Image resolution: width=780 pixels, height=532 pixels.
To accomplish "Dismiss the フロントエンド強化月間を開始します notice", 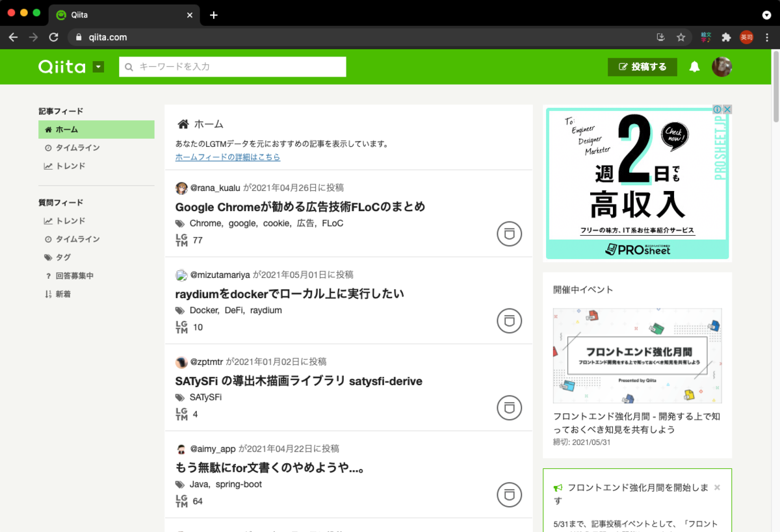I will click(717, 487).
